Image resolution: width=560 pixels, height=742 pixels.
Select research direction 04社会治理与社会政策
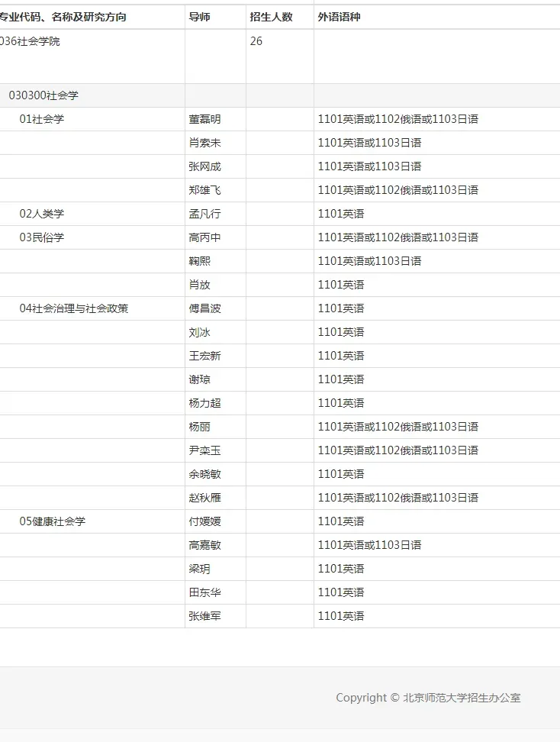pyautogui.click(x=74, y=308)
